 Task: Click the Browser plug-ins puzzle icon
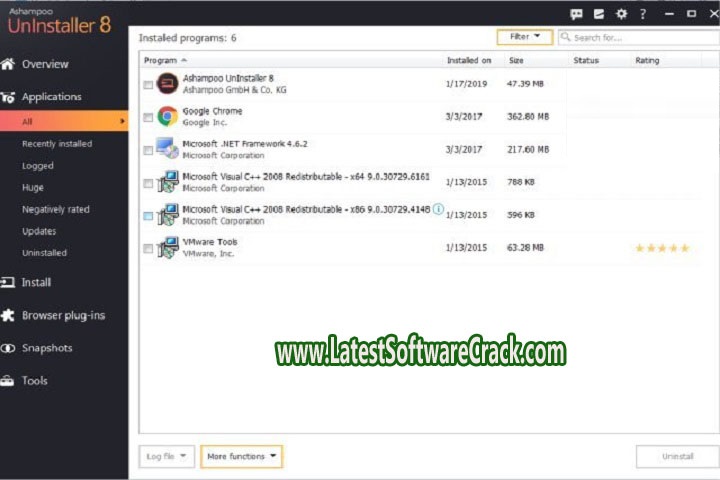(7, 315)
